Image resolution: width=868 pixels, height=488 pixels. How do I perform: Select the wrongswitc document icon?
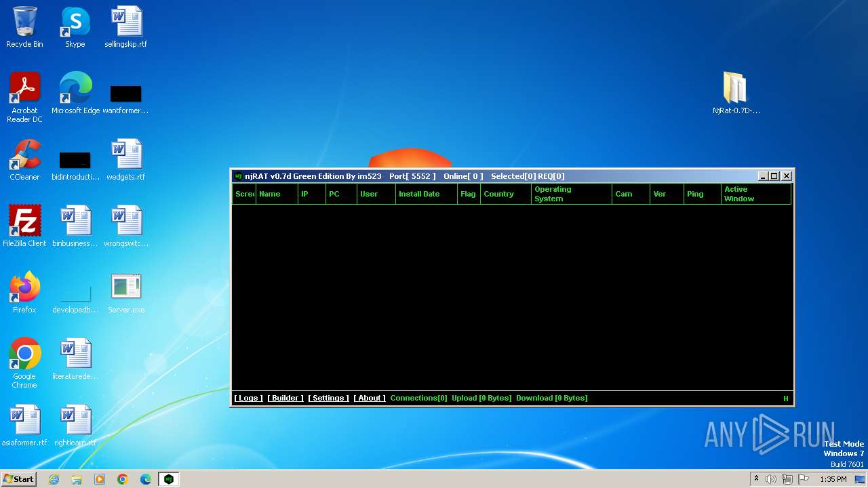tap(125, 226)
